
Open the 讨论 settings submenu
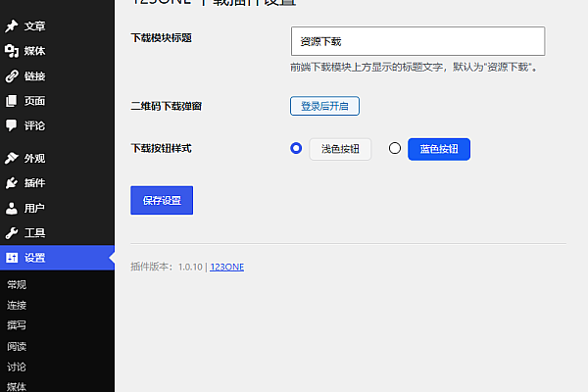tap(17, 367)
